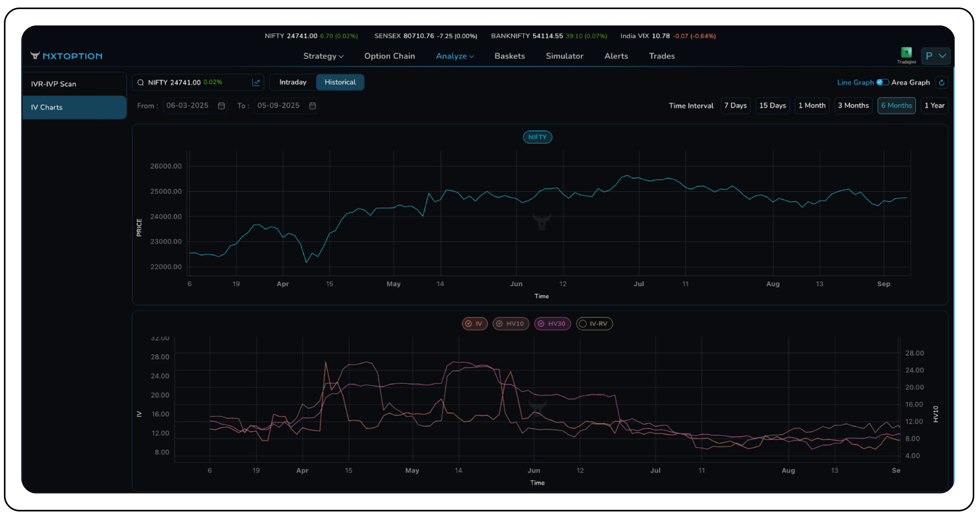Click the chart icon in NIFTY search box
This screenshot has height=520, width=980.
tap(256, 83)
